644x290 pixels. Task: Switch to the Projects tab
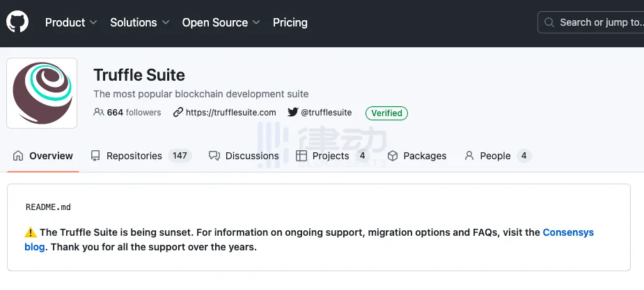[333, 156]
